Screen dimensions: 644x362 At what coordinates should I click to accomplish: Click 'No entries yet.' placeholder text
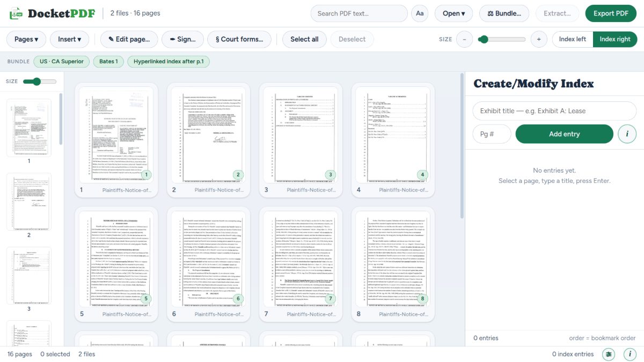pyautogui.click(x=554, y=171)
